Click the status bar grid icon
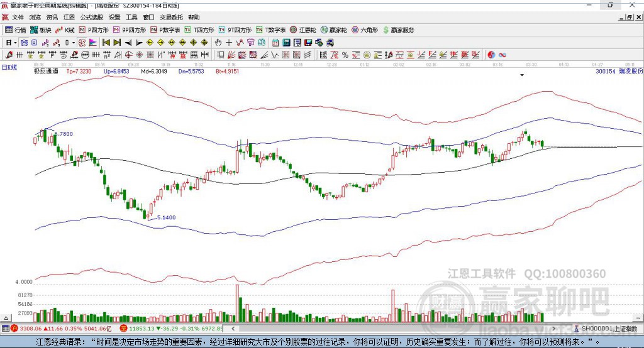 (5, 329)
